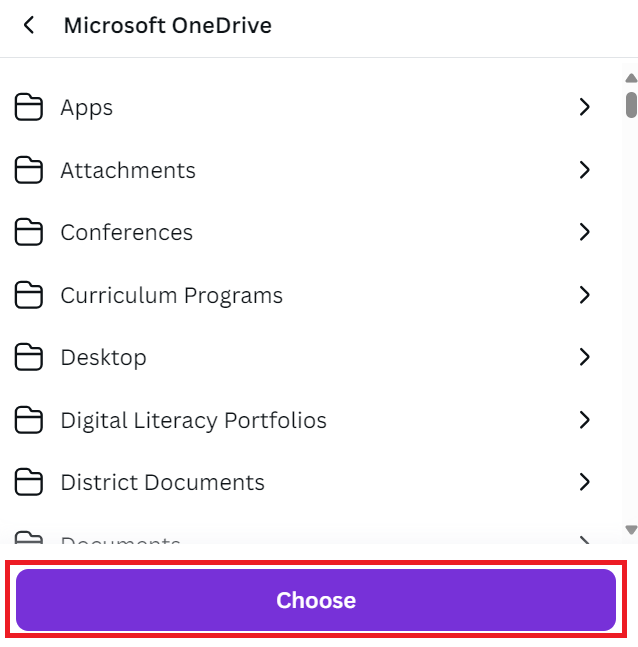Click the scrollbar up arrow
The height and width of the screenshot is (647, 638).
(x=631, y=78)
